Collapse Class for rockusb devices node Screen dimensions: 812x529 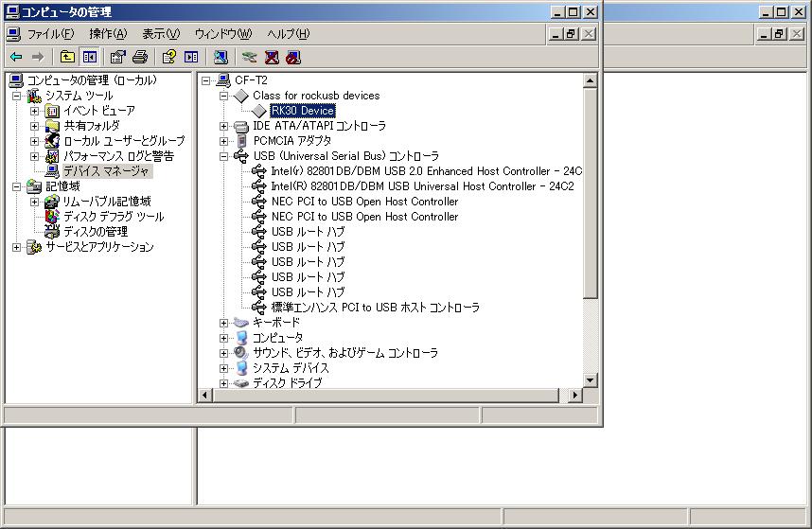click(x=223, y=96)
